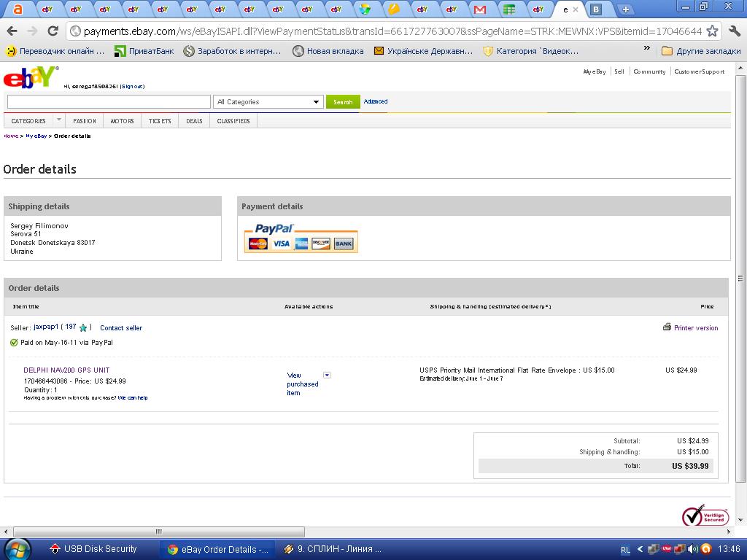Image resolution: width=747 pixels, height=560 pixels.
Task: Open My eBay top link
Action: tap(594, 71)
